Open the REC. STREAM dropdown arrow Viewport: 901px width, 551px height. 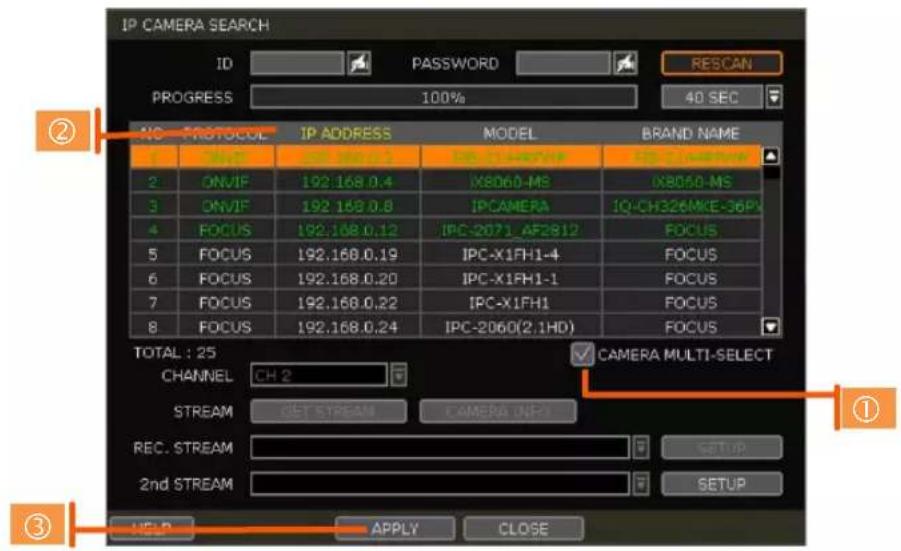click(641, 447)
